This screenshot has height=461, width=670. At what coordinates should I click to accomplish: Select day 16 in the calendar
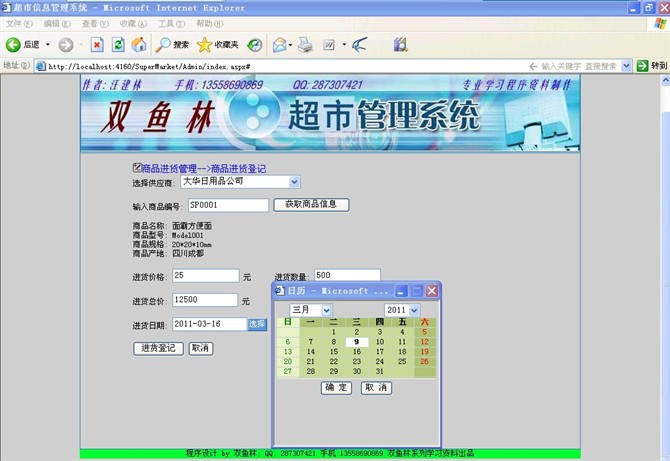tap(357, 352)
